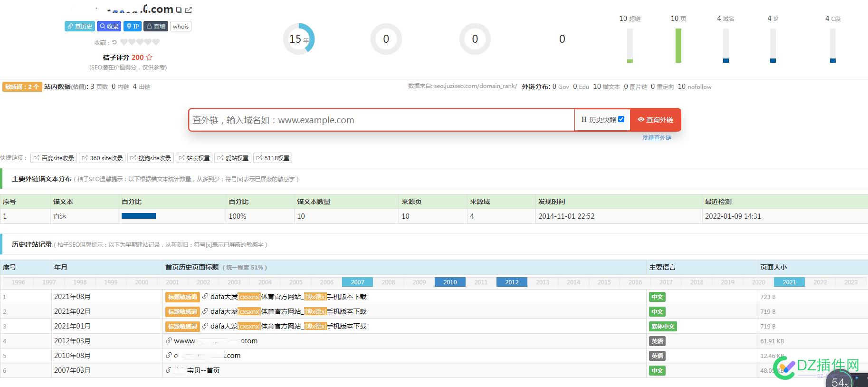Click the 54% floating gauge widget

[x=839, y=380]
